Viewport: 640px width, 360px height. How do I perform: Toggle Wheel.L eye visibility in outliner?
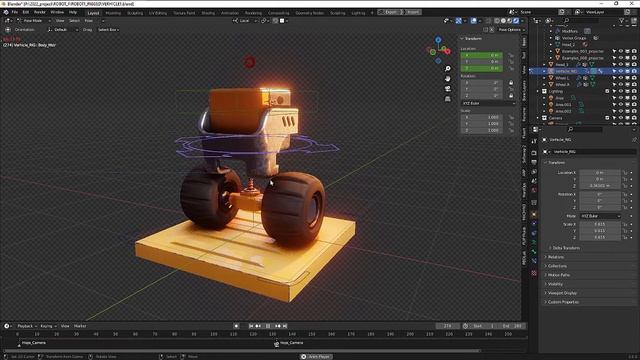tap(621, 78)
